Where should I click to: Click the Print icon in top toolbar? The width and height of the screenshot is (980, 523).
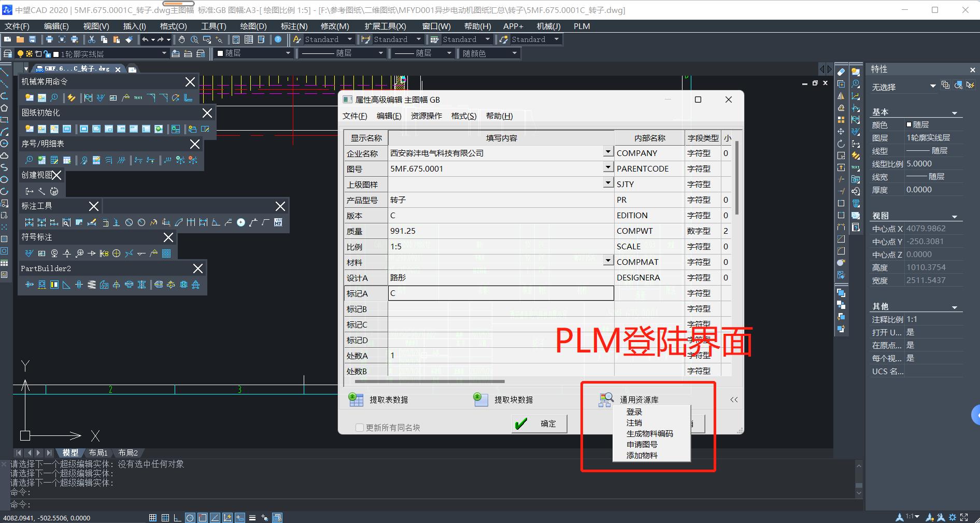(49, 39)
